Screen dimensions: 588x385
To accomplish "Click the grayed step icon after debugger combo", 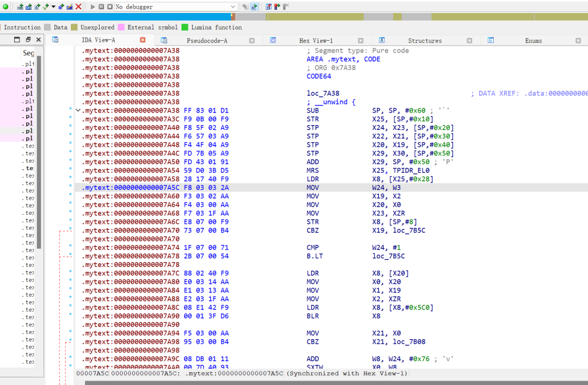I will pos(245,7).
